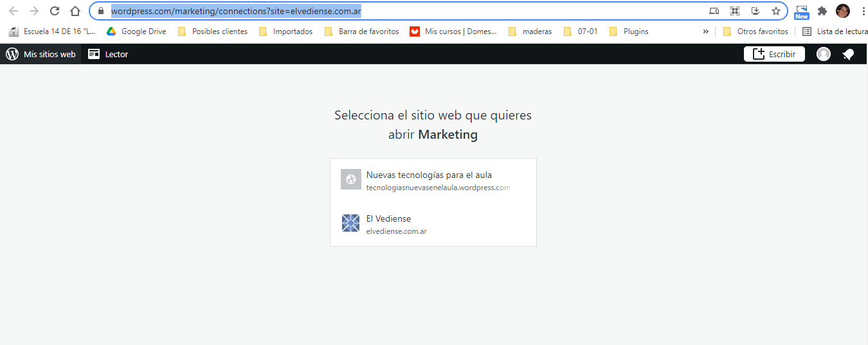Open the notifications bell icon
Viewport: 868px width, 345px height.
[x=848, y=55]
